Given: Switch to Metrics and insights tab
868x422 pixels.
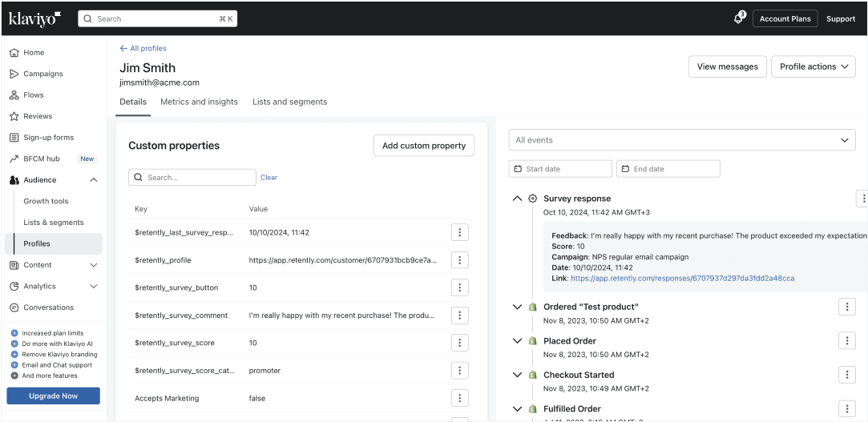Looking at the screenshot, I should (x=200, y=102).
